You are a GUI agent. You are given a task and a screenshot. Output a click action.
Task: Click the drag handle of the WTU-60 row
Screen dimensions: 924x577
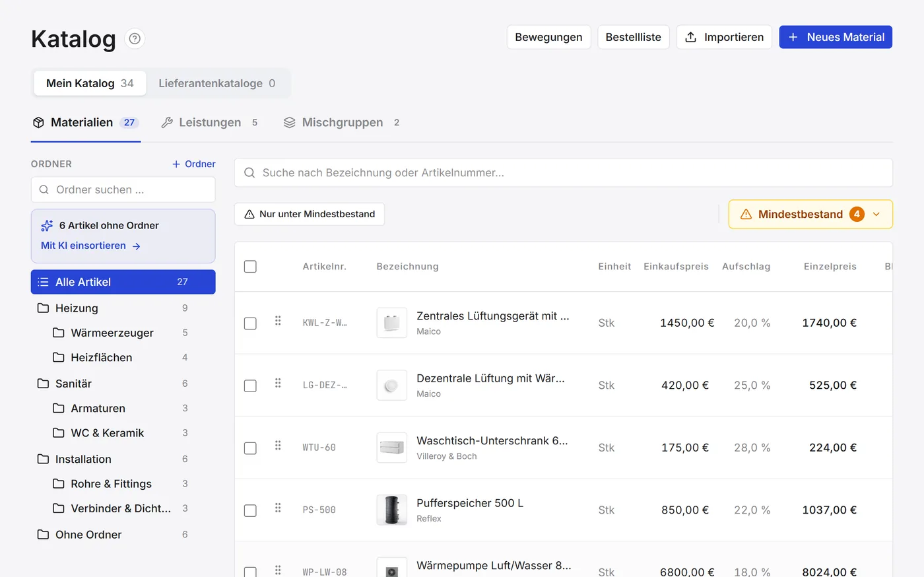coord(278,446)
